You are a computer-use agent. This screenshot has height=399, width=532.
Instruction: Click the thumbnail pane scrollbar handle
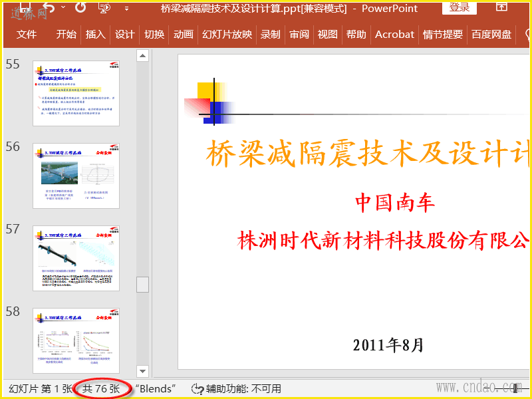(x=142, y=285)
